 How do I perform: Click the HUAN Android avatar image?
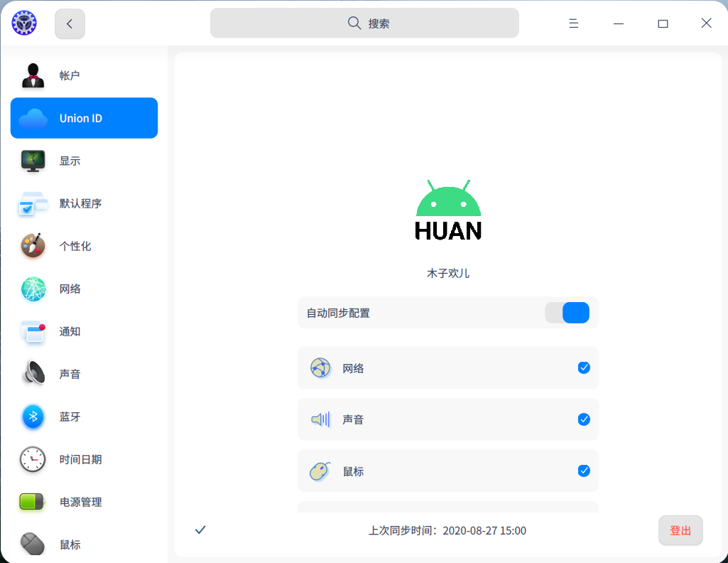448,210
